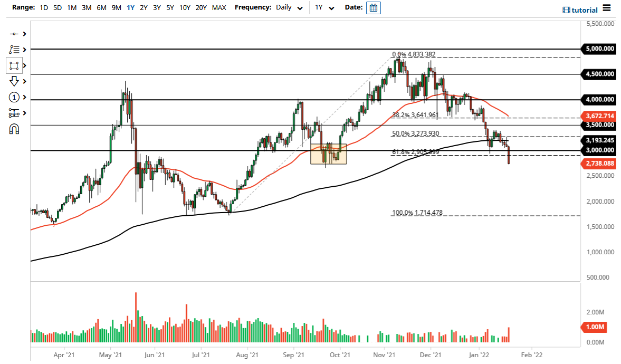The image size is (621, 364).
Task: Click the 2,738.088 price label
Action: pyautogui.click(x=598, y=164)
